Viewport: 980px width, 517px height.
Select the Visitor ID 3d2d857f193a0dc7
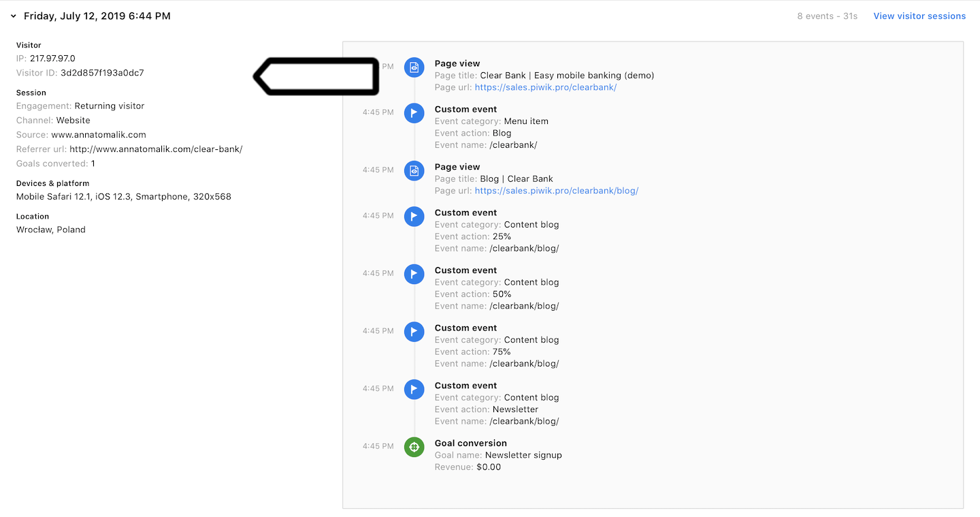(x=102, y=73)
